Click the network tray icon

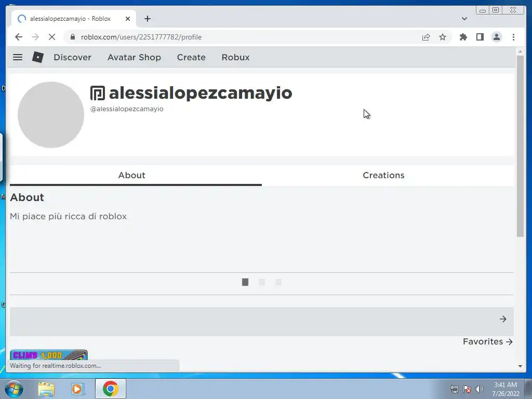pos(454,389)
